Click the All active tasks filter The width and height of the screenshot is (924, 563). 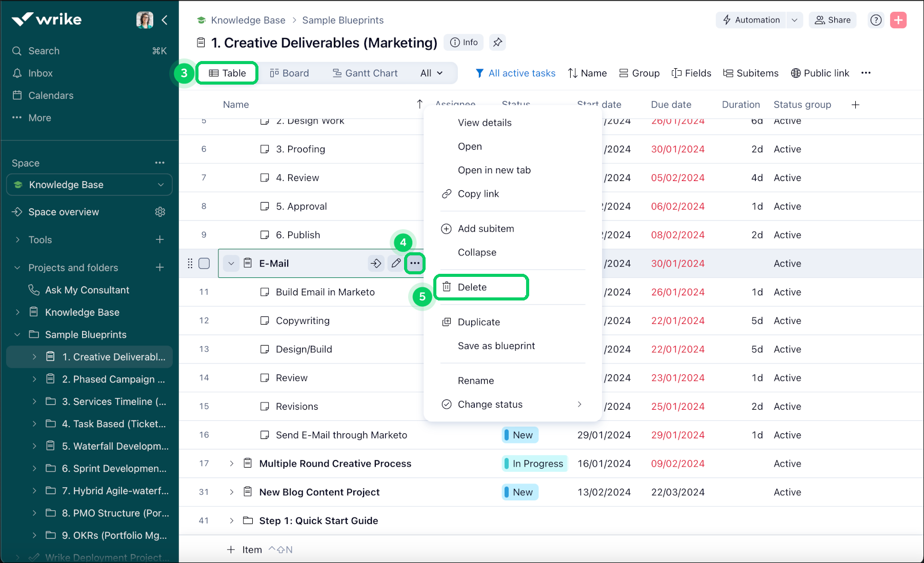pos(515,73)
